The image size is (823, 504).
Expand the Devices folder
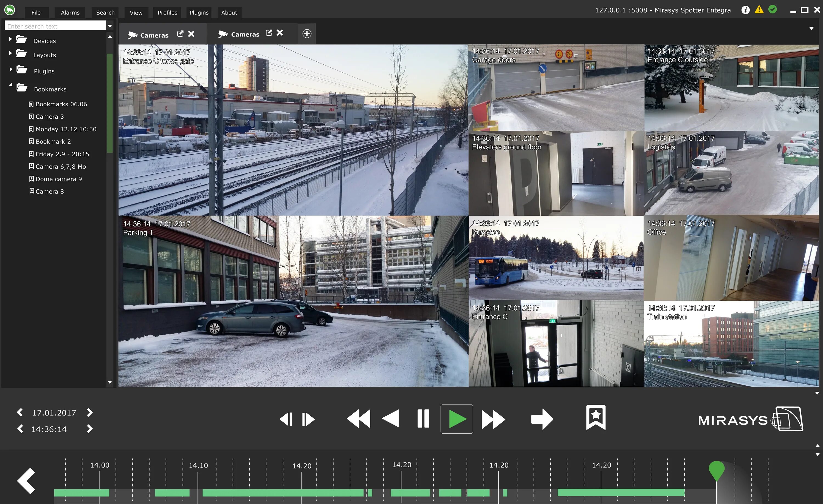click(x=10, y=39)
